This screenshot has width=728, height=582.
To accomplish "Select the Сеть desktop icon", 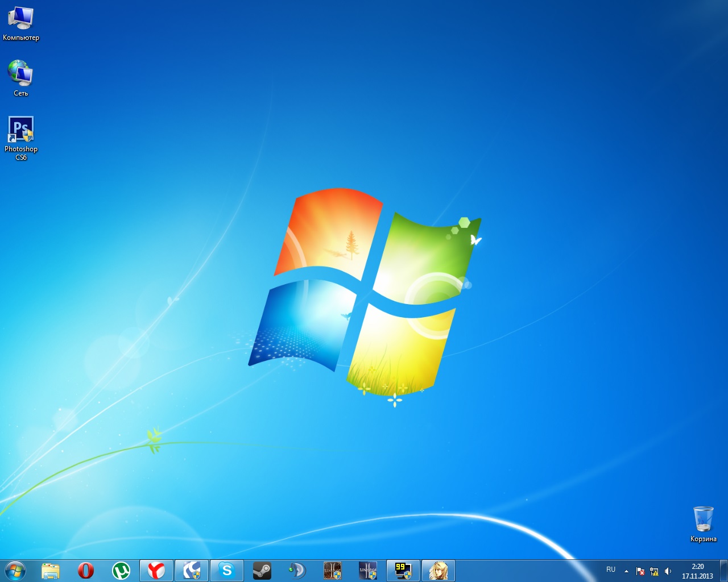I will pyautogui.click(x=21, y=78).
